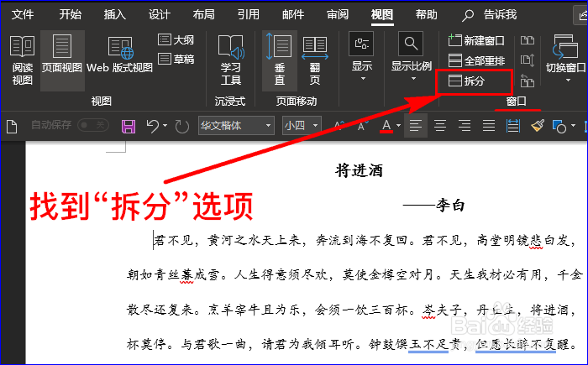The height and width of the screenshot is (365, 588).
Task: Apply the red font color A
Action: click(386, 126)
